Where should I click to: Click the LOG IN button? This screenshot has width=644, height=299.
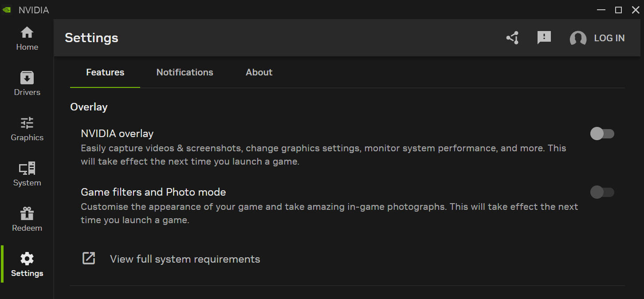point(609,38)
